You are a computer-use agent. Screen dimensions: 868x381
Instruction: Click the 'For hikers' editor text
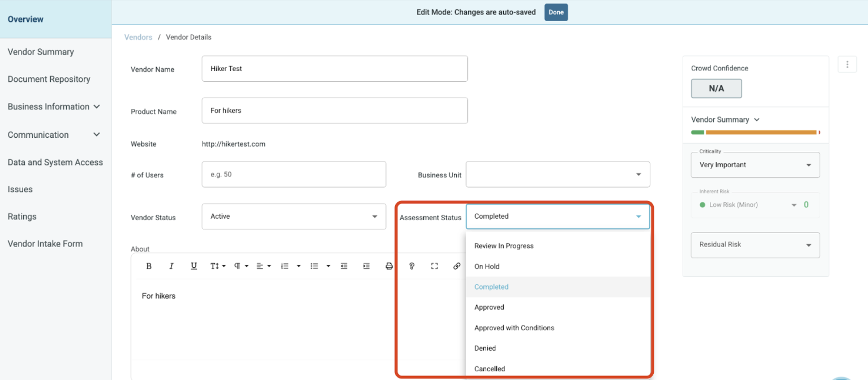tap(159, 296)
